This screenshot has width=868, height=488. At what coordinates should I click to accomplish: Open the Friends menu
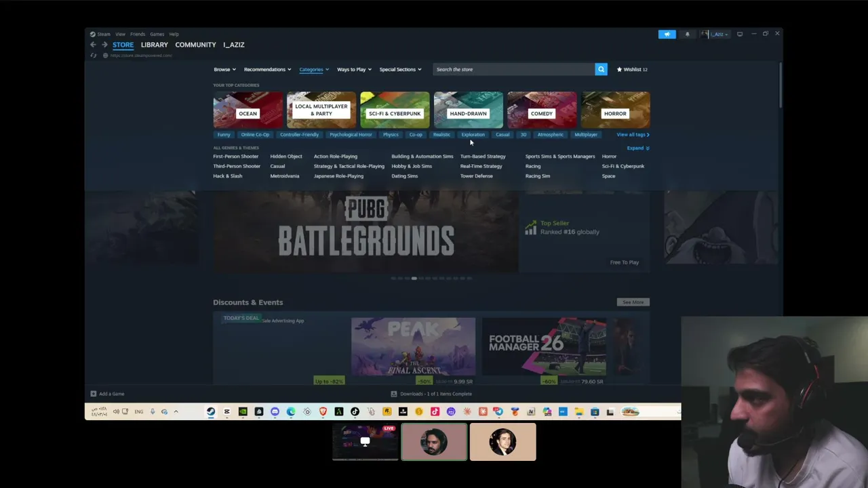click(138, 34)
